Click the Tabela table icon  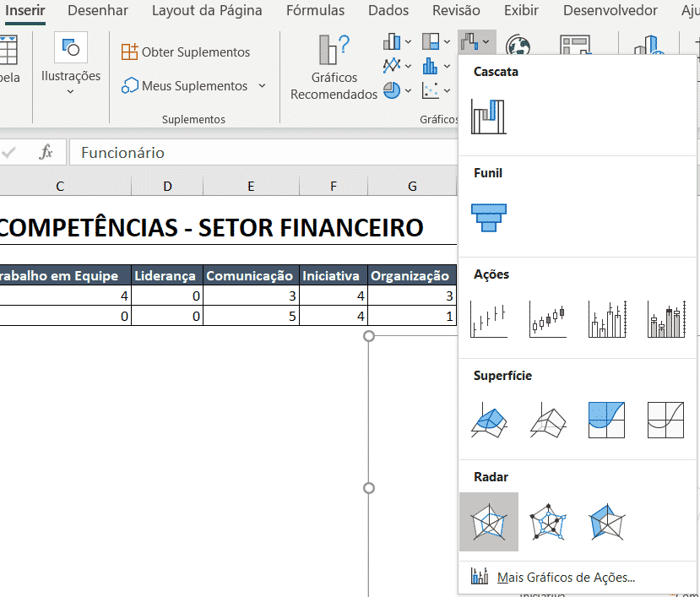point(8,50)
